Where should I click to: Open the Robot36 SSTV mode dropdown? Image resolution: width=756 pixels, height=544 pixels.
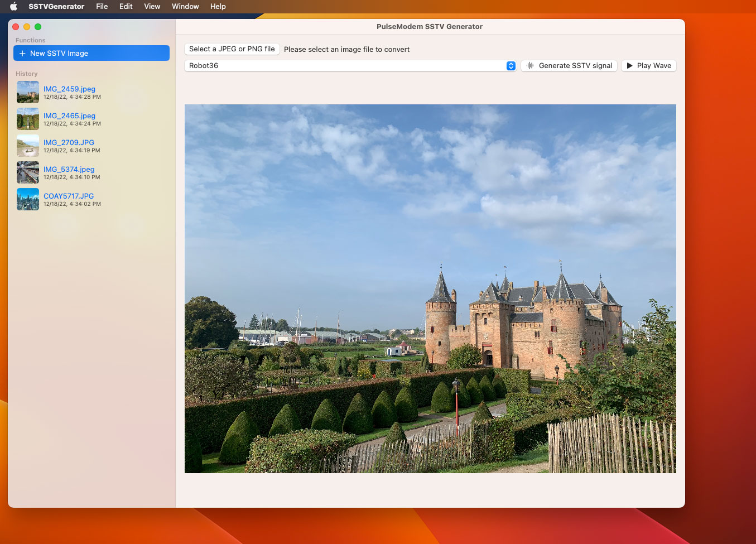tap(350, 65)
